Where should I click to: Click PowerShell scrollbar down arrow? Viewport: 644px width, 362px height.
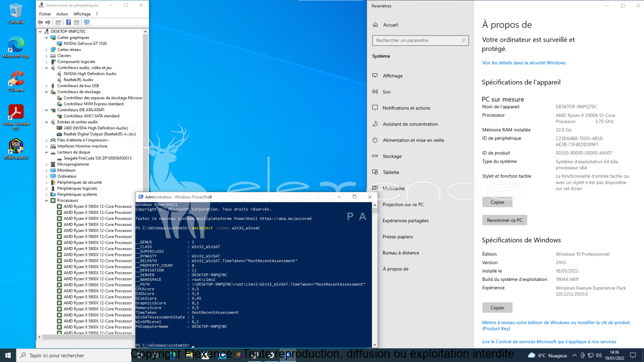375,345
